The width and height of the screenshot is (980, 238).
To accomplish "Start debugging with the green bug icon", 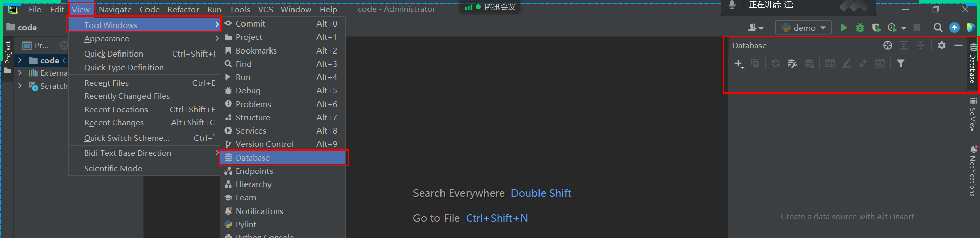I will 860,28.
